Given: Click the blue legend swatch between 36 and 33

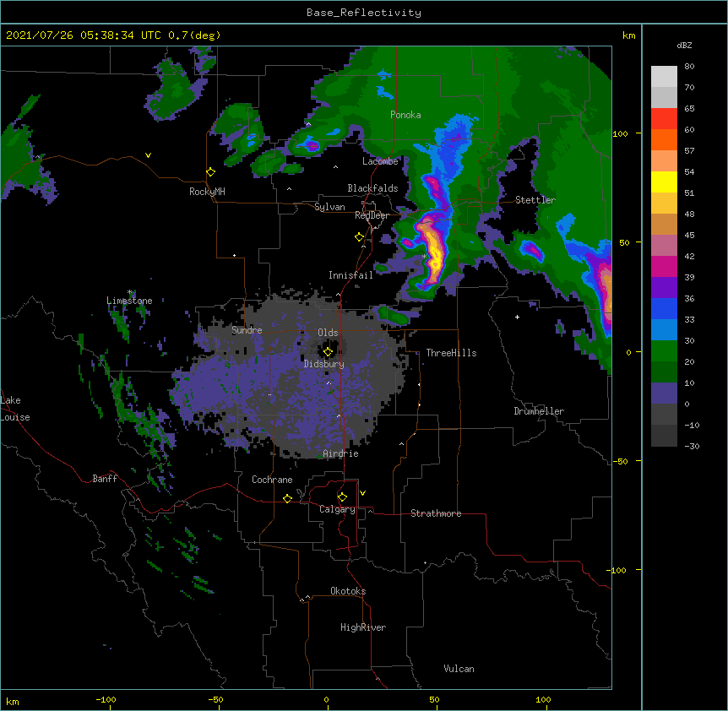Looking at the screenshot, I should 664,308.
